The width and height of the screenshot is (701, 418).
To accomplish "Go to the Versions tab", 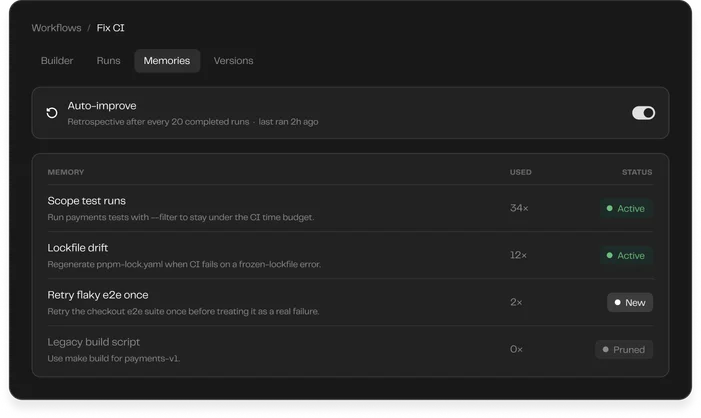I will (233, 61).
